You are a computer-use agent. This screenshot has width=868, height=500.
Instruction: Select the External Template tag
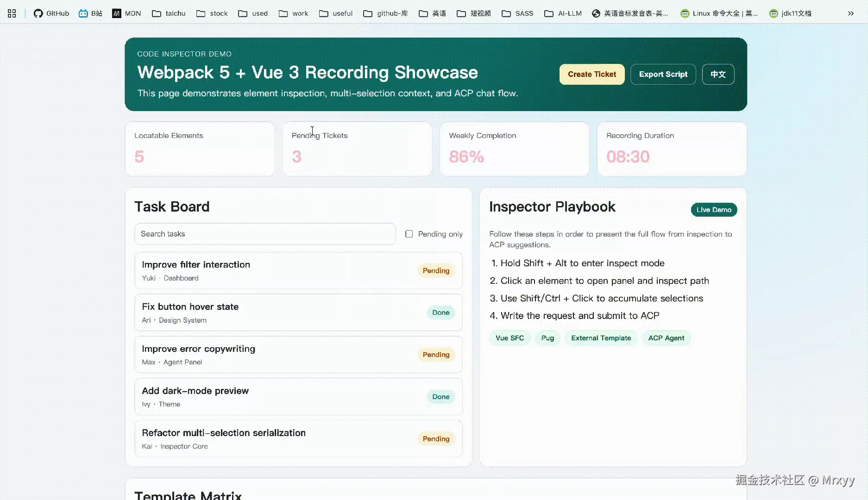click(601, 338)
